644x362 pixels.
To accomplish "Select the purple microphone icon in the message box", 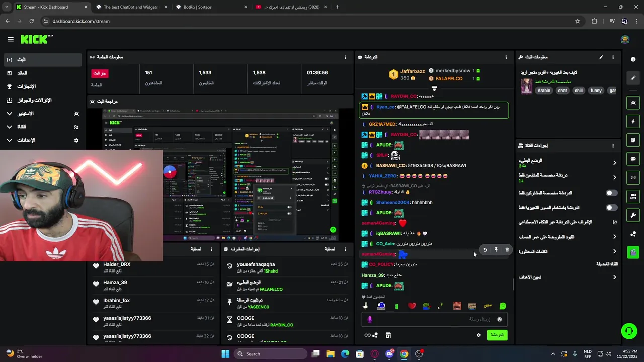I will point(370,319).
